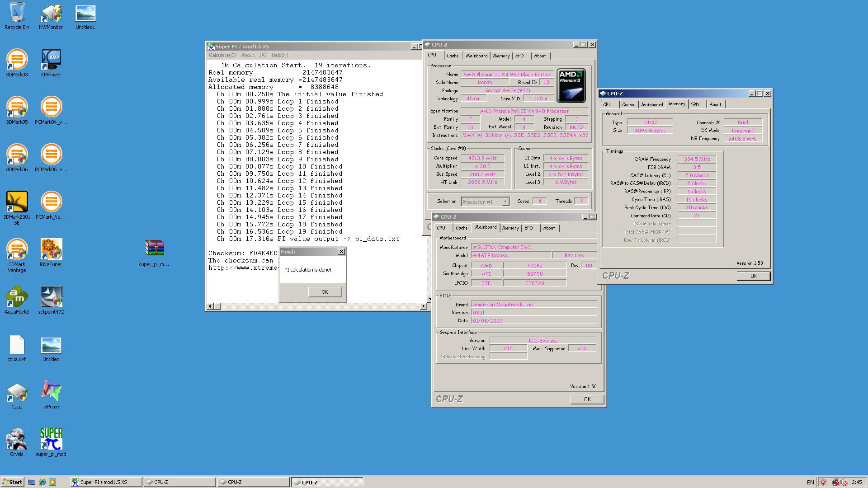This screenshot has height=488, width=868.
Task: Click the Start button
Action: [x=12, y=482]
